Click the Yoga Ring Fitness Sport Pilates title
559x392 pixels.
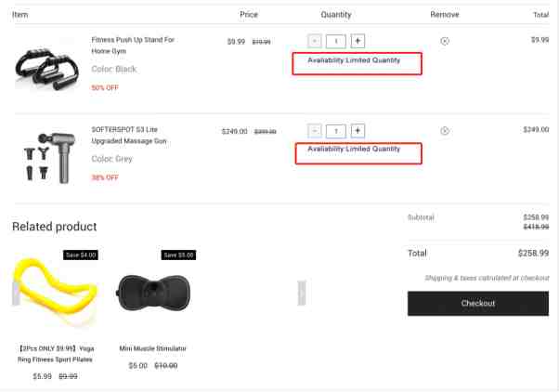[x=56, y=354]
